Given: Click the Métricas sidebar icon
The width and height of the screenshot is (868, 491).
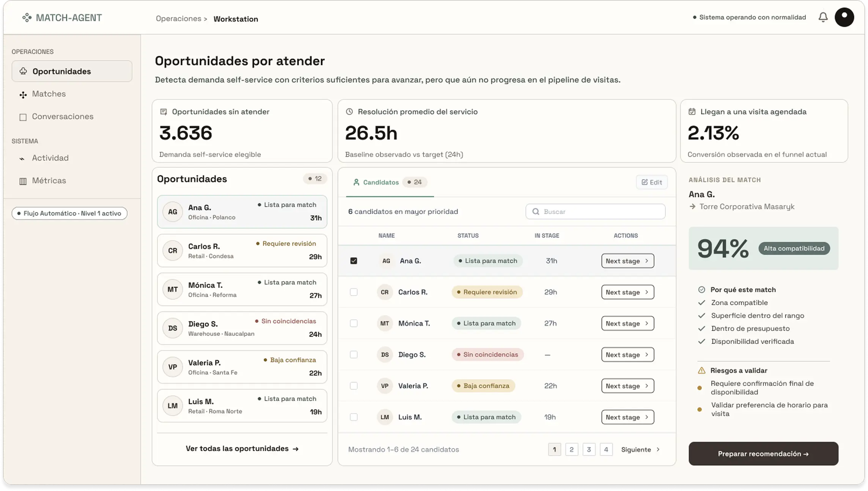Looking at the screenshot, I should click(23, 181).
